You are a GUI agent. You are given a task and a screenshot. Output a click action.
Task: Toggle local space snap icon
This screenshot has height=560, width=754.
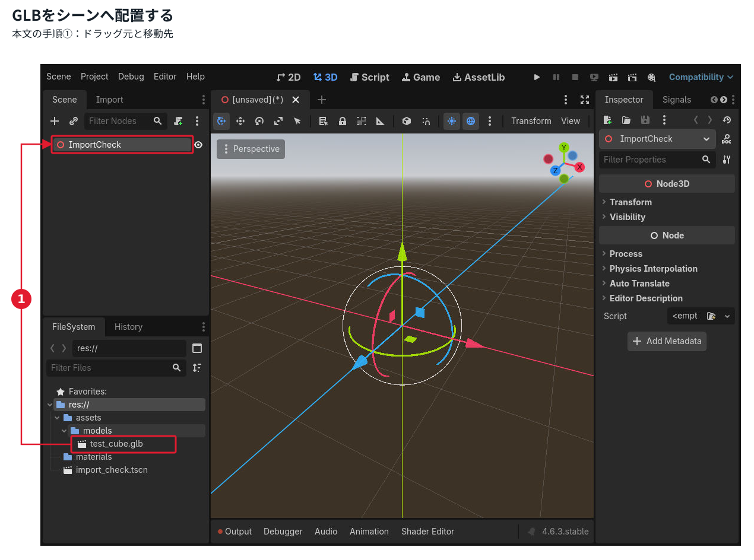[x=426, y=121]
